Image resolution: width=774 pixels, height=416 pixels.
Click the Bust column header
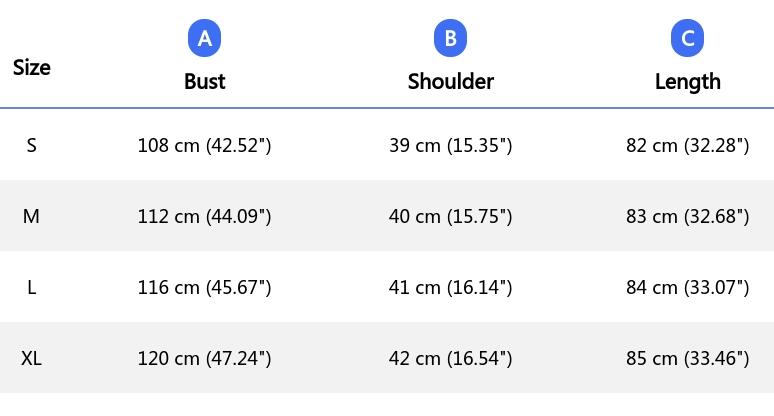(204, 81)
